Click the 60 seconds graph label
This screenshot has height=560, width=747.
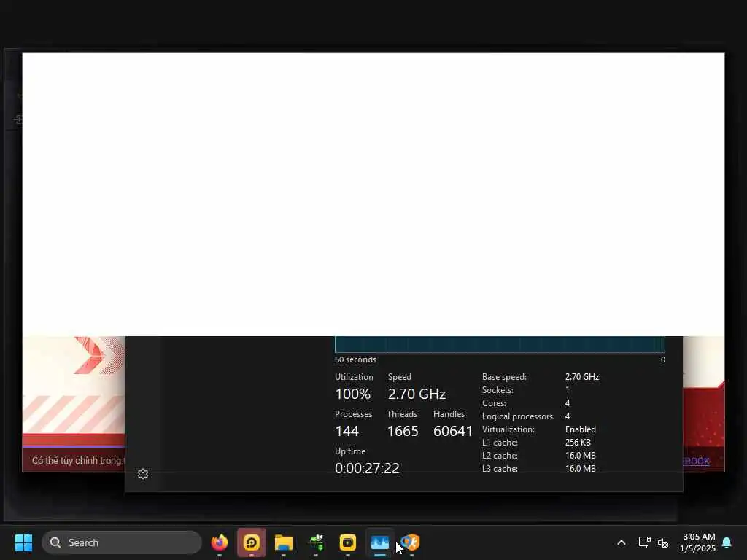(355, 359)
